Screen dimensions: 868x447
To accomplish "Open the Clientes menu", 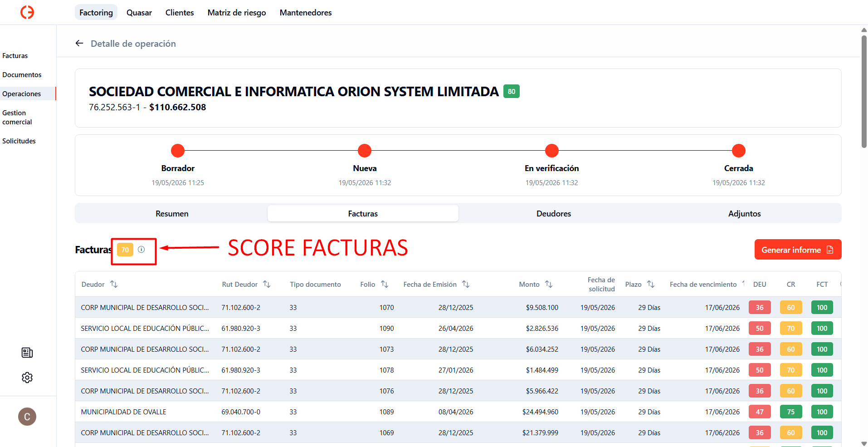I will click(180, 12).
